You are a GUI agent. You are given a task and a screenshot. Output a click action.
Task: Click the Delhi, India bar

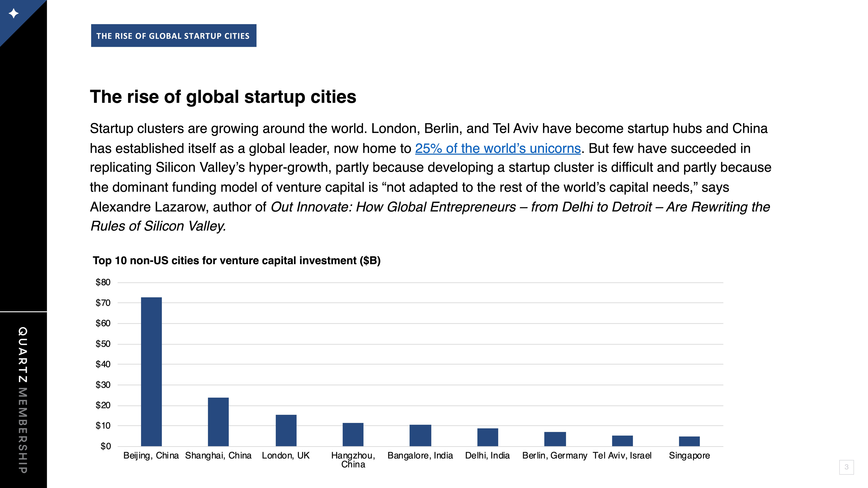(x=488, y=437)
